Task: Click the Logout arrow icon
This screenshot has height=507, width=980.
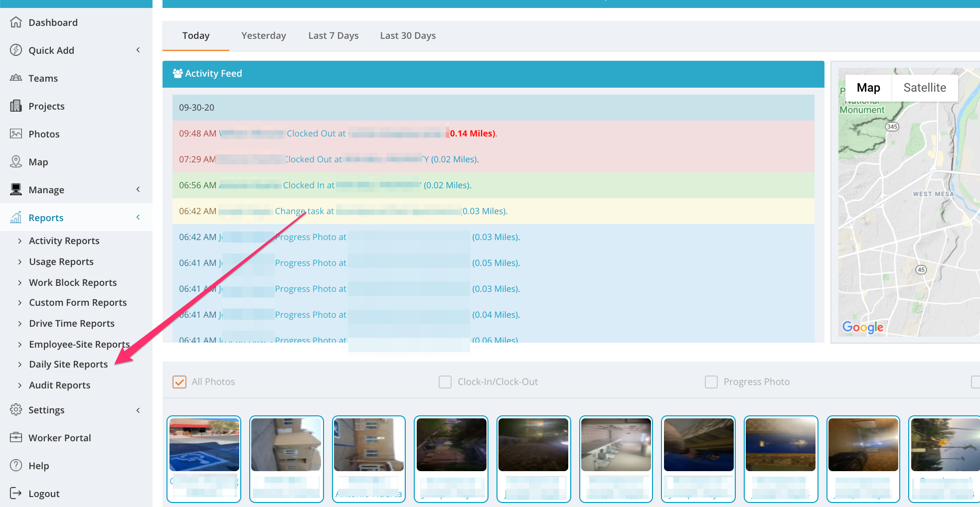Action: (16, 494)
